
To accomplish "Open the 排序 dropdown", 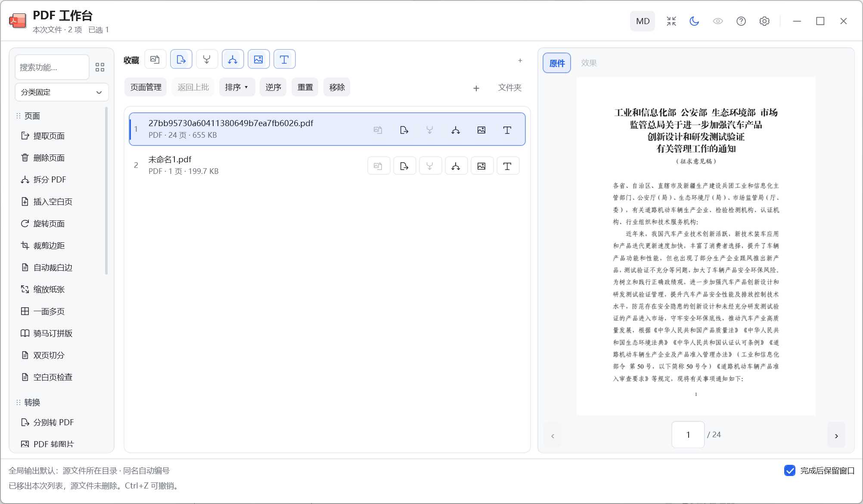I will pyautogui.click(x=237, y=87).
